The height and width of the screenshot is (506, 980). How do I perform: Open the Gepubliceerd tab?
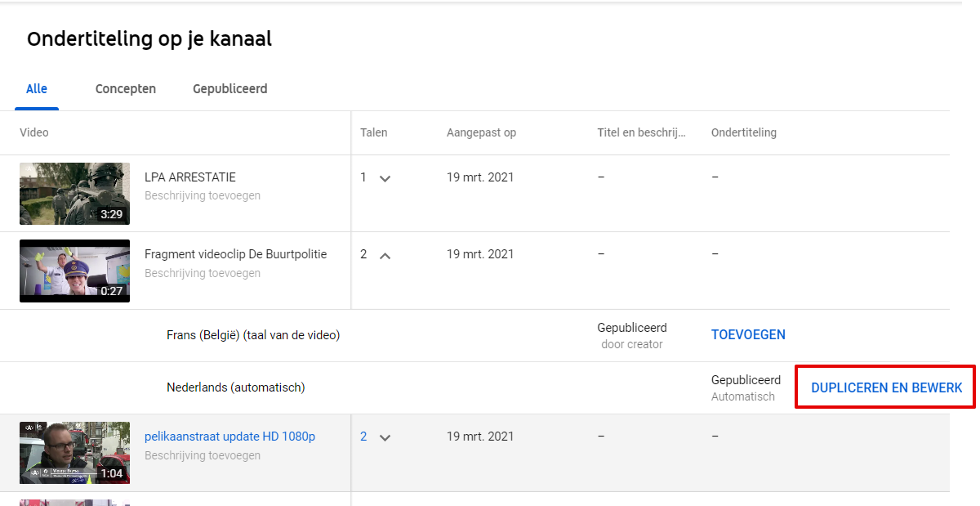(229, 88)
